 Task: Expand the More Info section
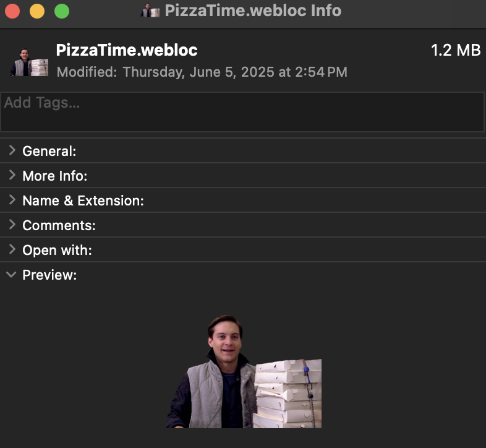pyautogui.click(x=12, y=175)
